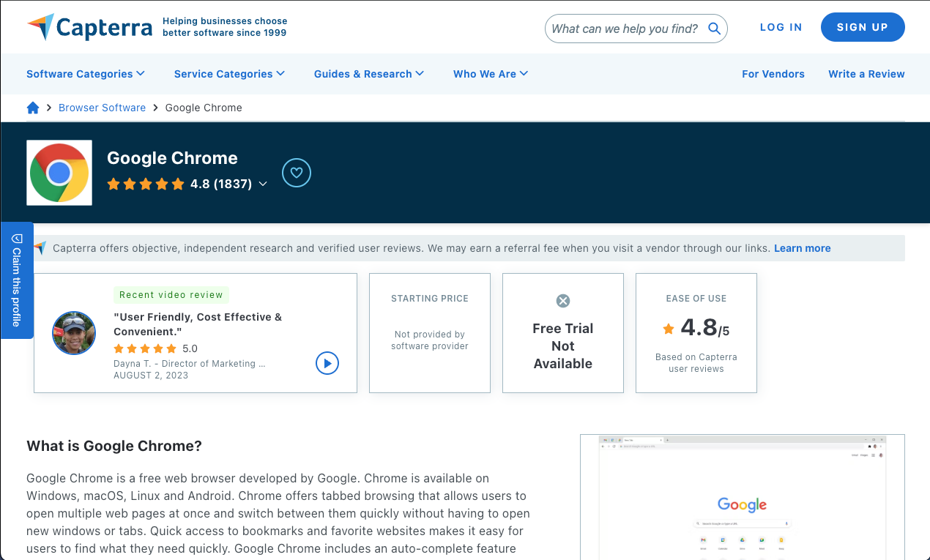Click the Learn more link
930x560 pixels.
coord(803,248)
